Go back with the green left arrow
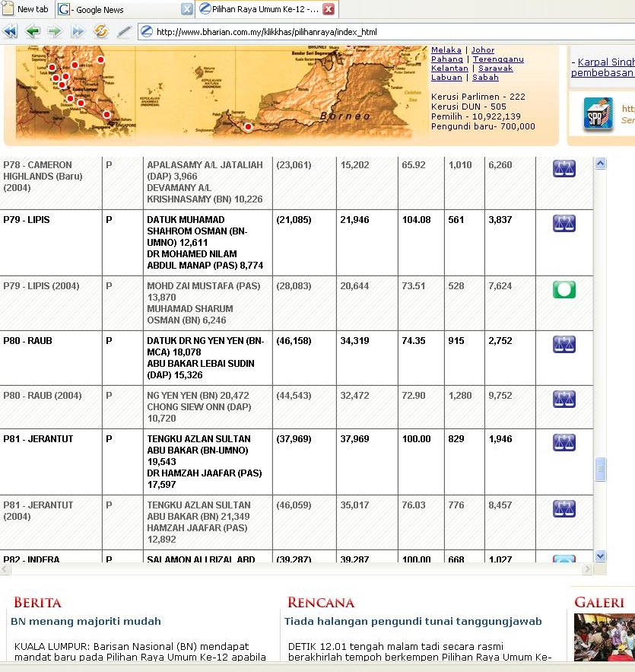This screenshot has width=635, height=672. (32, 31)
